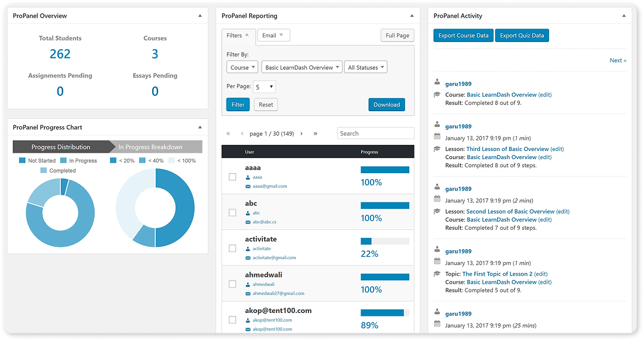The height and width of the screenshot is (341, 644).
Task: Click the Search input field
Action: tap(375, 133)
